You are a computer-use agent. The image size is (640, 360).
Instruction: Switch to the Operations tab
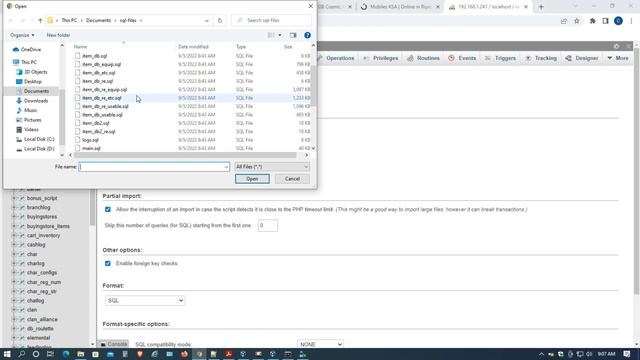tap(336, 58)
